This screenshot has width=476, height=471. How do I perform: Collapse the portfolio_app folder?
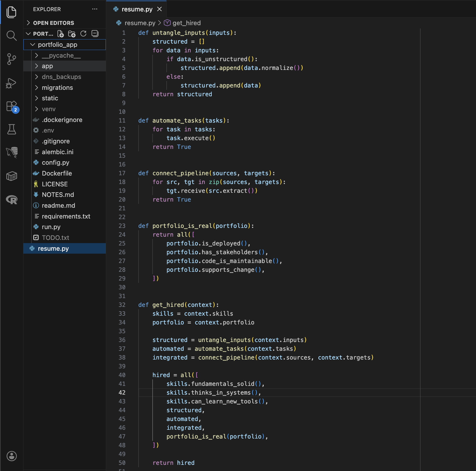pyautogui.click(x=57, y=45)
